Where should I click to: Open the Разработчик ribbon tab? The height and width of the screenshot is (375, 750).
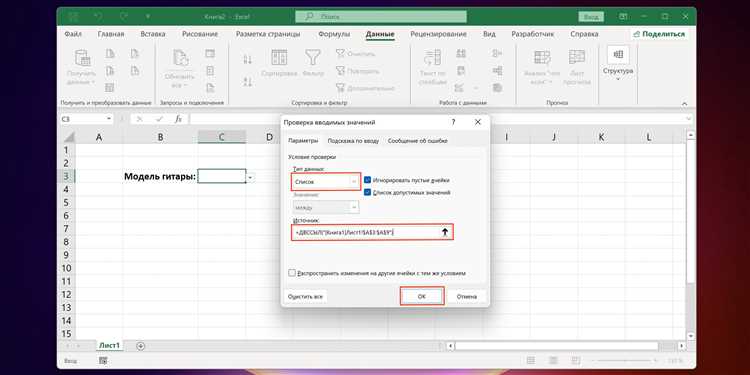pos(533,34)
